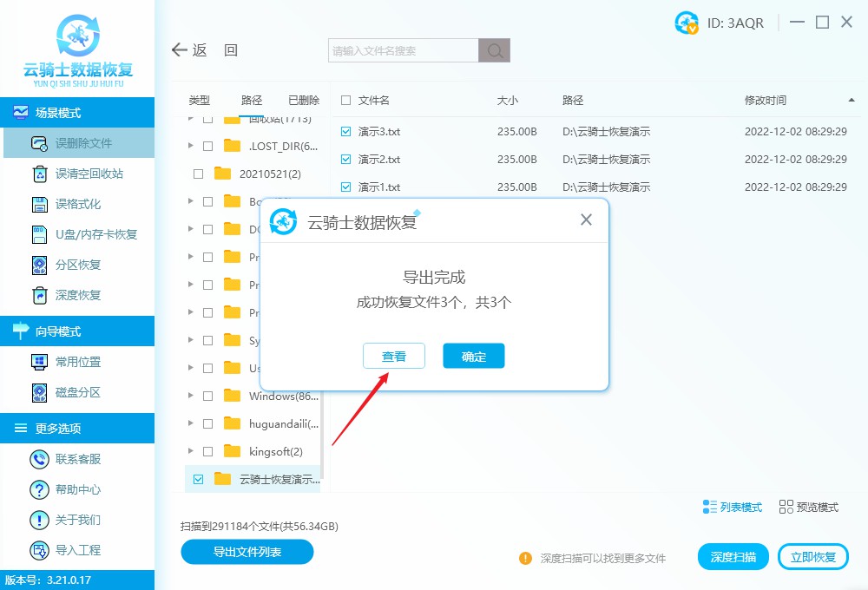Switch to the 已删除 tab
868x590 pixels.
(x=304, y=101)
